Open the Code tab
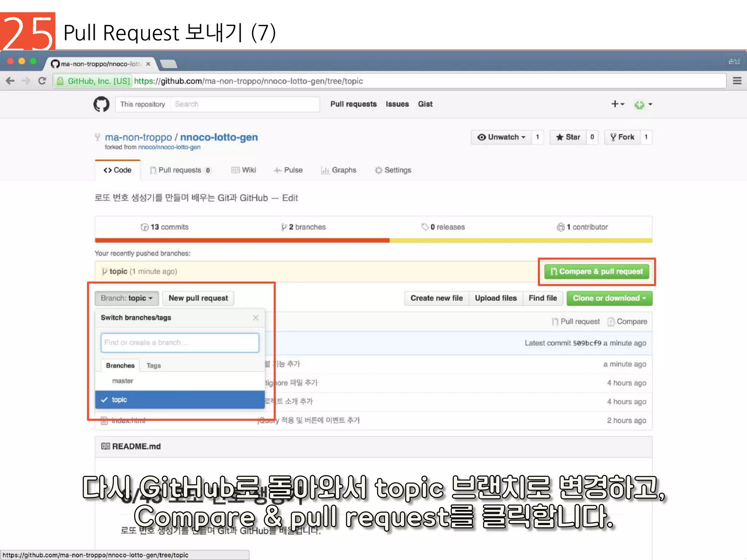Viewport: 747px width, 560px height. click(117, 170)
